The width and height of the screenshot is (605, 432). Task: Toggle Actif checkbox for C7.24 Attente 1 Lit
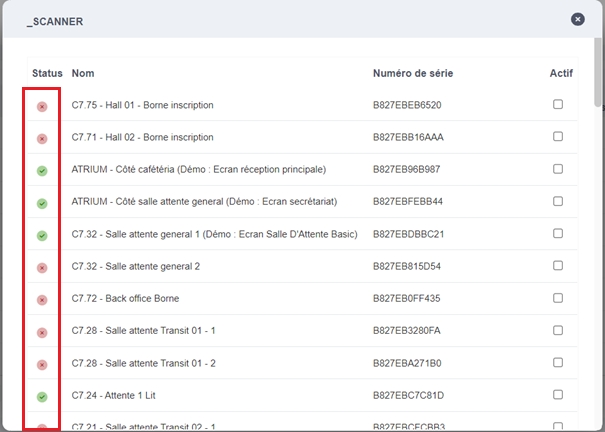click(x=558, y=396)
